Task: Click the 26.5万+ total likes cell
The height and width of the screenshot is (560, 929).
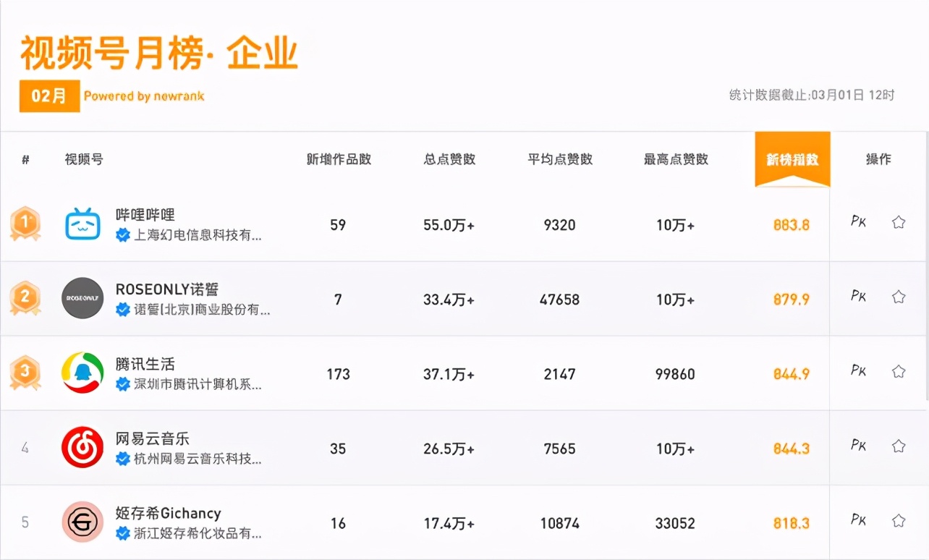Action: click(x=449, y=449)
